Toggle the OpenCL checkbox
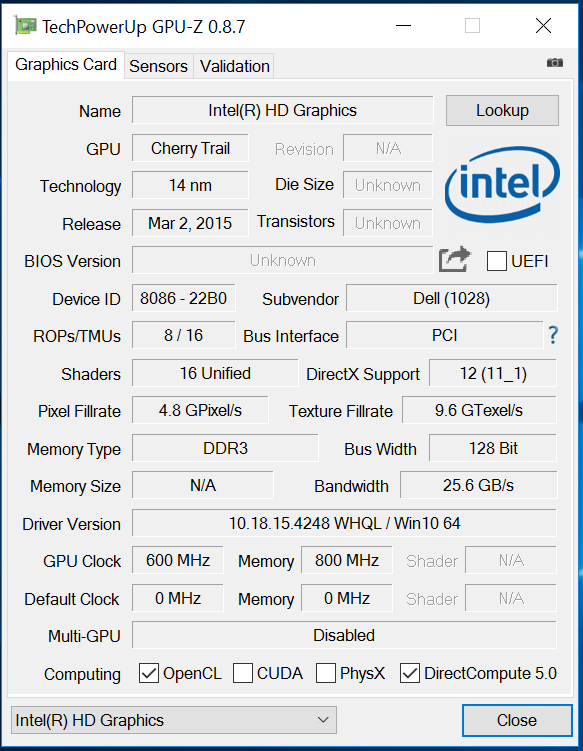The width and height of the screenshot is (583, 751). (x=149, y=673)
